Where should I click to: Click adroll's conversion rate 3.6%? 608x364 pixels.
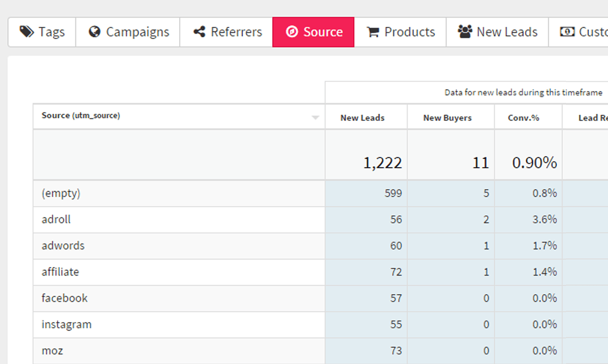545,219
